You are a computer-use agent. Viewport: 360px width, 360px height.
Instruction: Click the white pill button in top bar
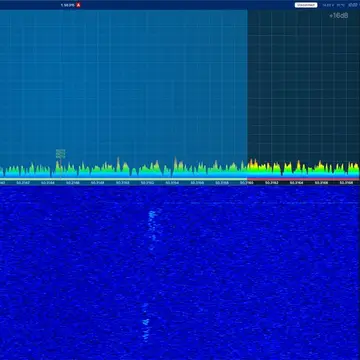tap(306, 5)
